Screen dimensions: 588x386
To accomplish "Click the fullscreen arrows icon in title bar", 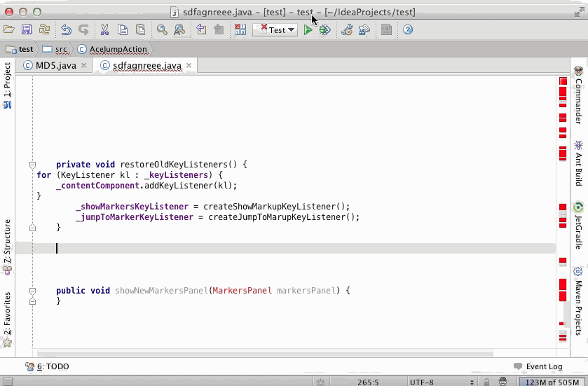I will coord(579,13).
